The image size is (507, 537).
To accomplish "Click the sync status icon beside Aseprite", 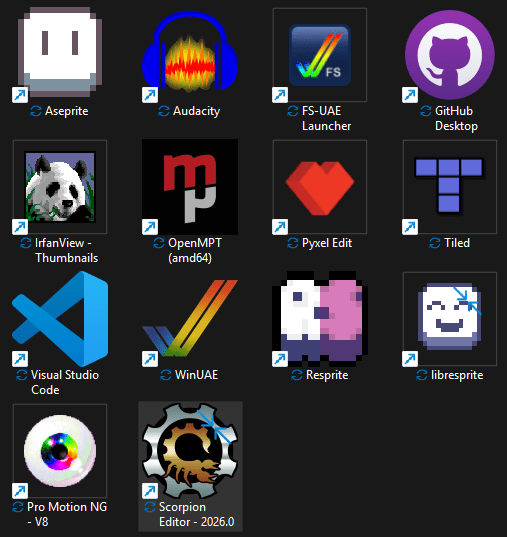I will [36, 111].
